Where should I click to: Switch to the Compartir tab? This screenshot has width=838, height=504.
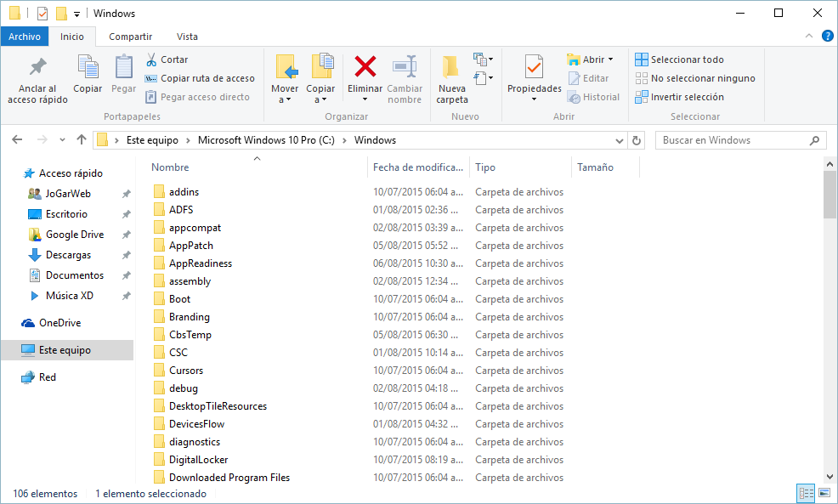pyautogui.click(x=130, y=37)
